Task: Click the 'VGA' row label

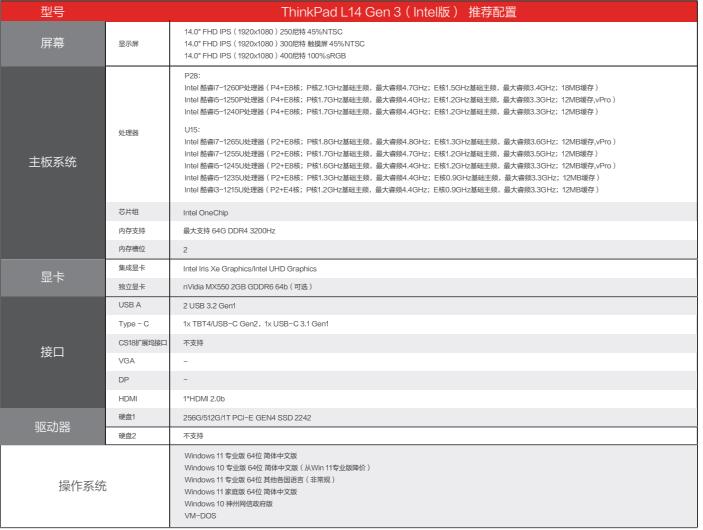Action: [x=126, y=361]
